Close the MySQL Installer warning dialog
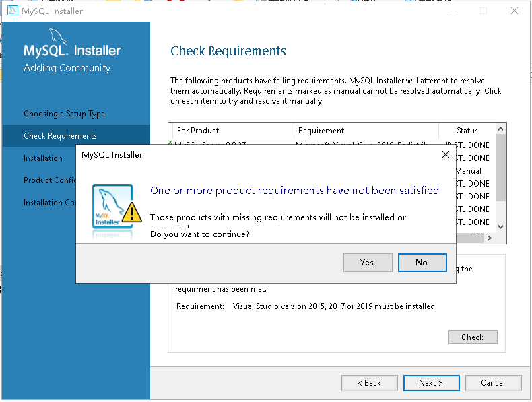The width and height of the screenshot is (532, 402). 446,154
